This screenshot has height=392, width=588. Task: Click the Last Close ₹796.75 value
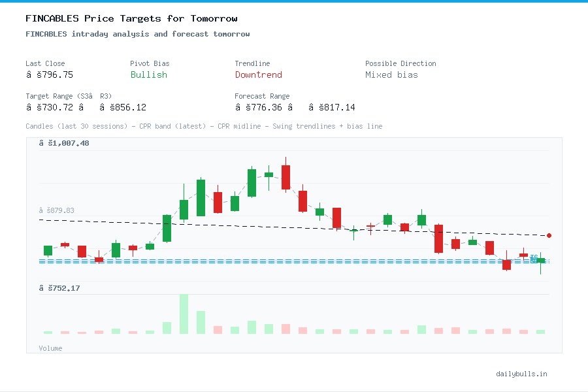(52, 75)
